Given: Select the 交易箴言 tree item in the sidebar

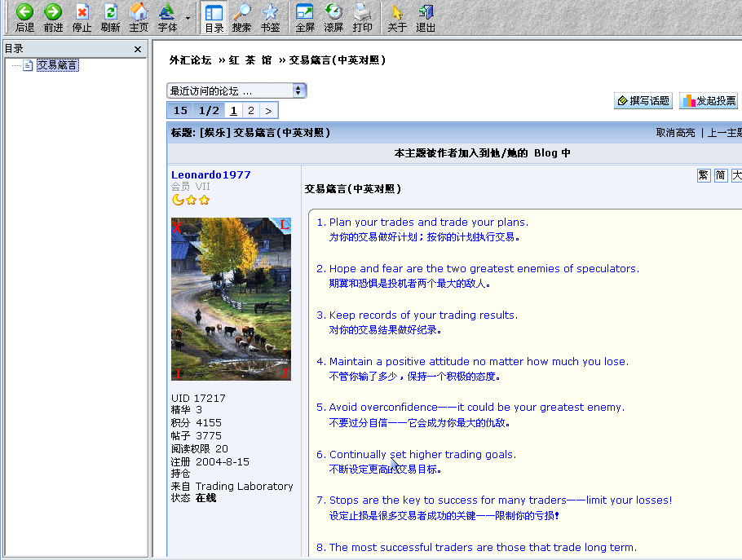Looking at the screenshot, I should (x=57, y=65).
